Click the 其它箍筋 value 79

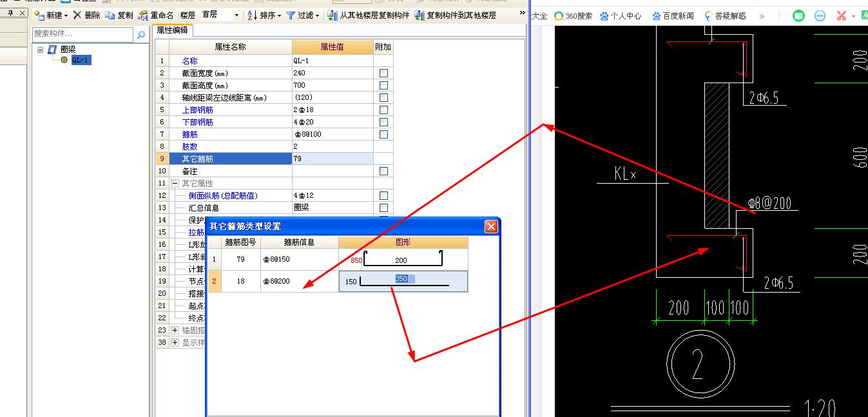[x=333, y=159]
